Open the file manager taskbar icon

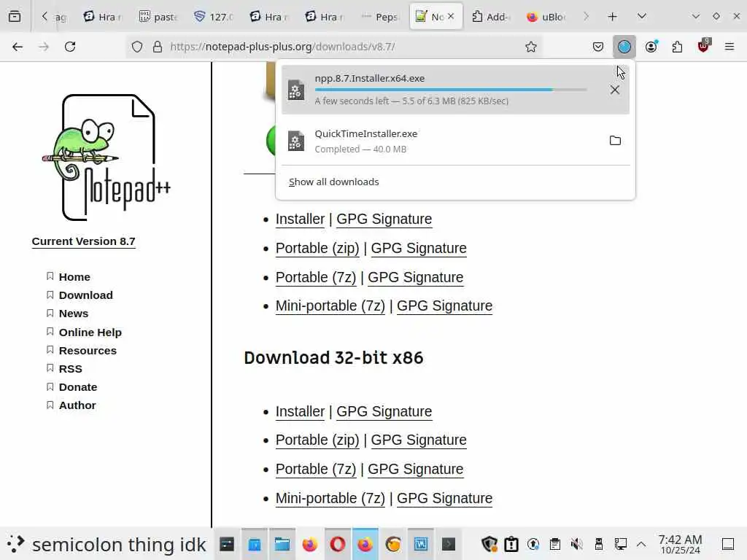(x=282, y=544)
